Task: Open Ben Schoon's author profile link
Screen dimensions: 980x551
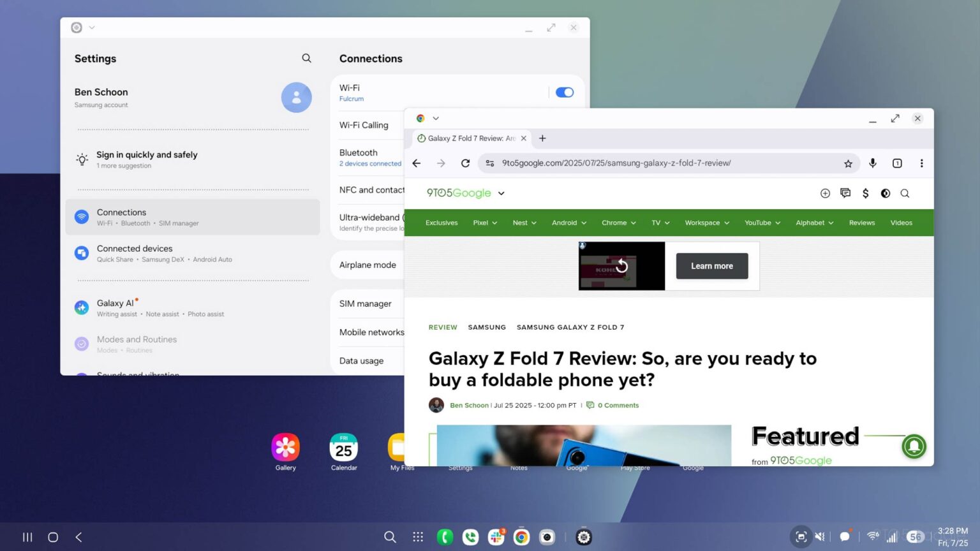Action: click(469, 405)
